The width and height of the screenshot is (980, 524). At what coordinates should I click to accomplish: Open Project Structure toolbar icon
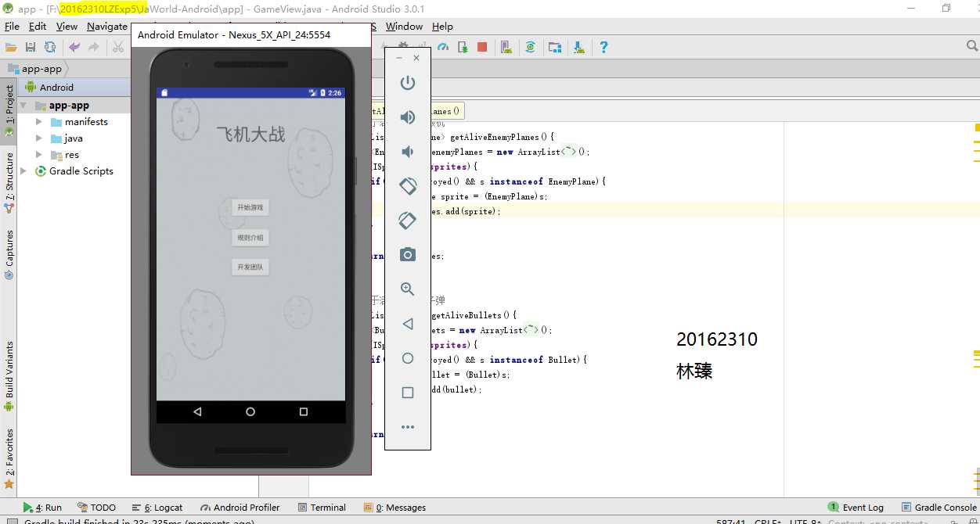pos(555,47)
